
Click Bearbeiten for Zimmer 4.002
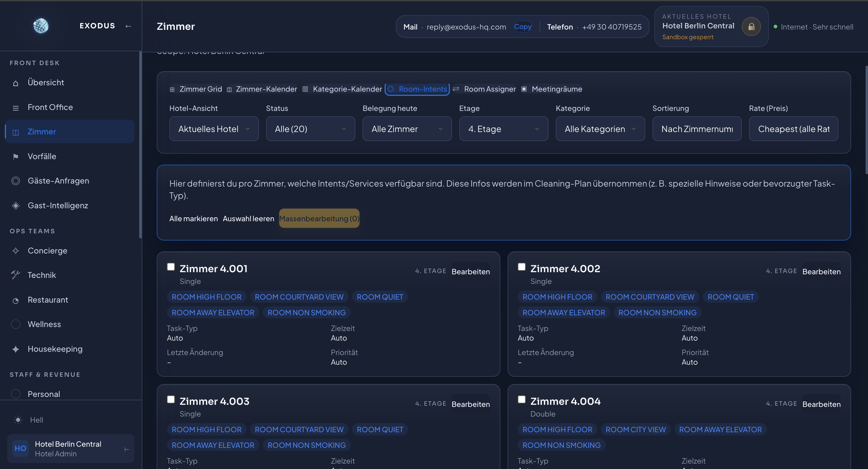pos(821,271)
